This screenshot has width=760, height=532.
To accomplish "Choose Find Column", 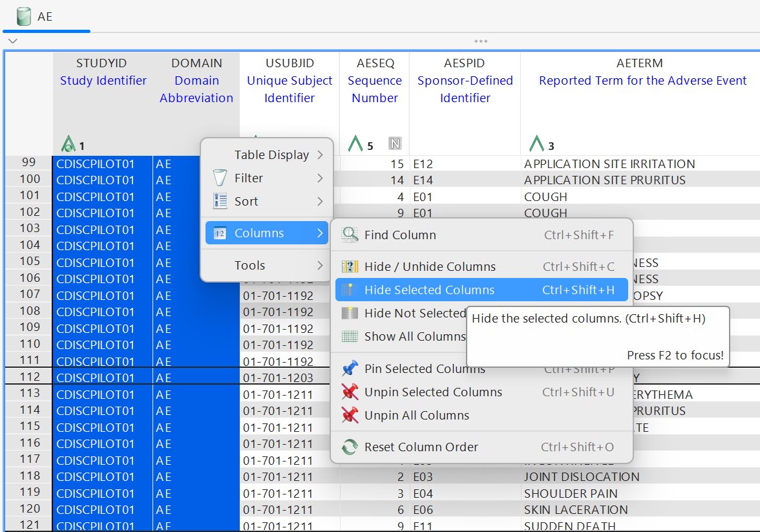I will (482, 235).
